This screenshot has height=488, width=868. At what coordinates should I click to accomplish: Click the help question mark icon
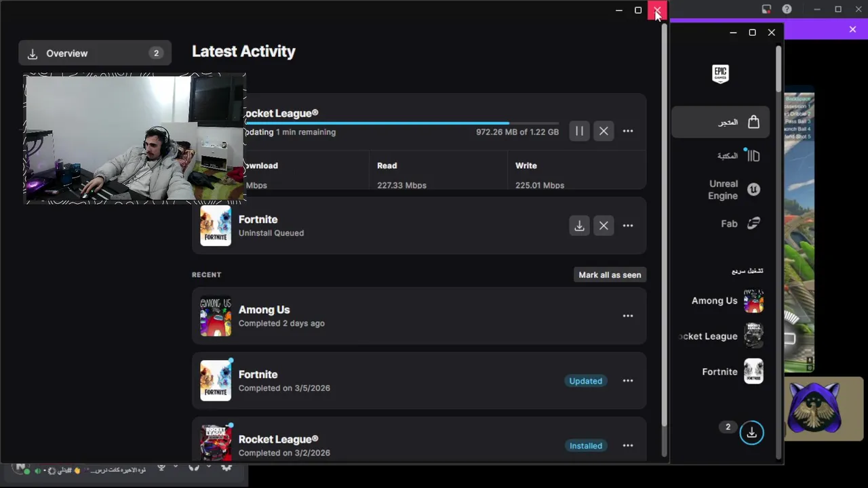787,9
